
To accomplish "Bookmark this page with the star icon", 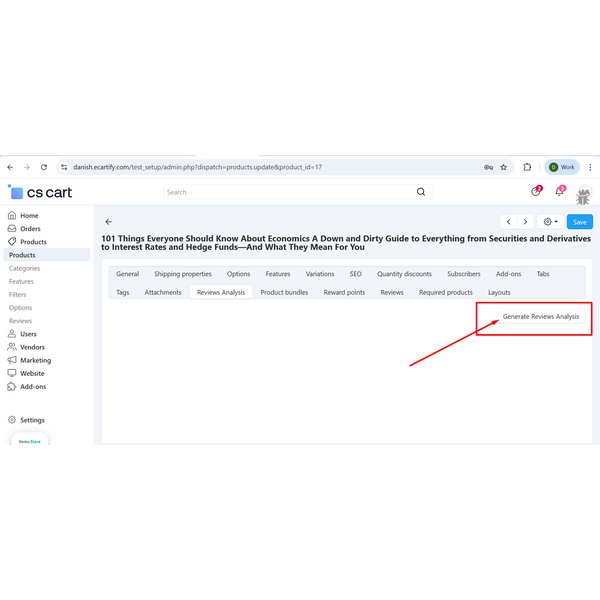I will click(503, 167).
